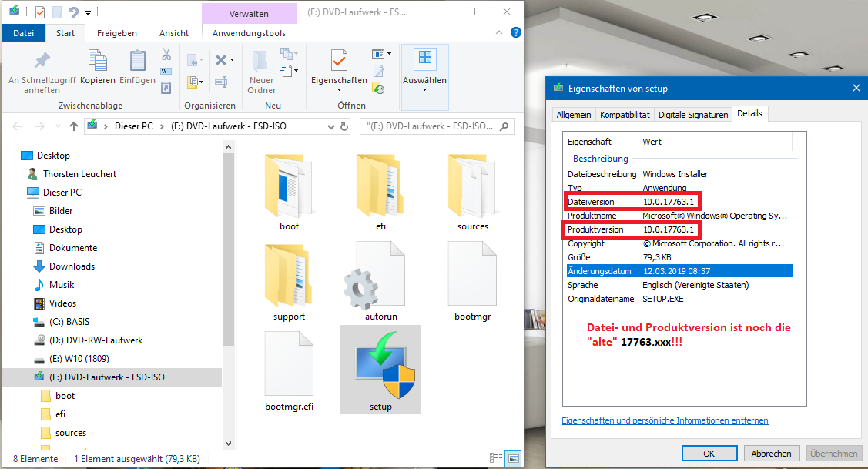Screen dimensions: 868x469
Task: Click Abbrechen in the properties dialog
Action: [x=771, y=453]
